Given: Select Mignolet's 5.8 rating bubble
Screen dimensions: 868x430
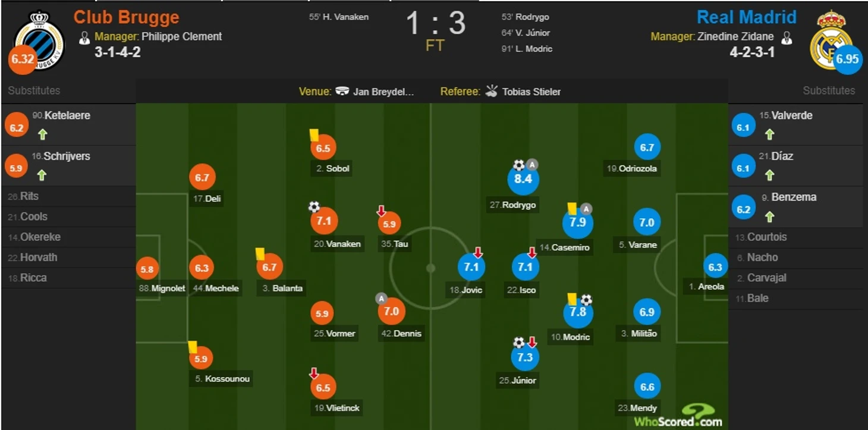Looking at the screenshot, I should [147, 269].
